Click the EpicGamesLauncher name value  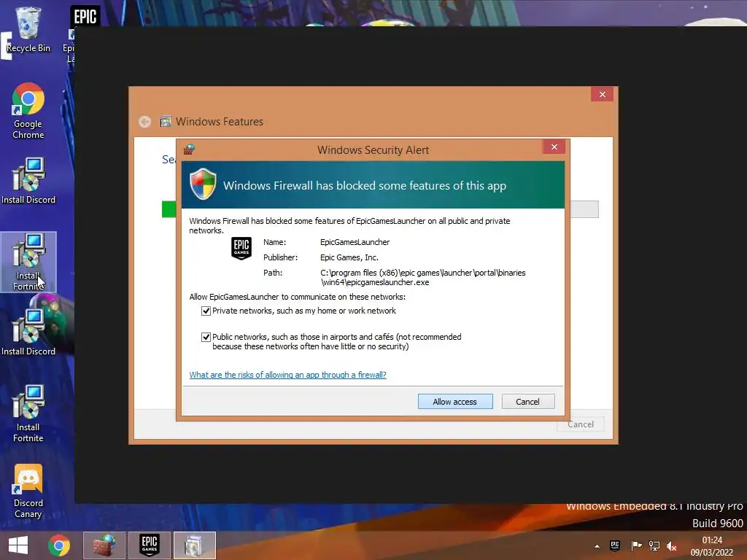(x=355, y=242)
